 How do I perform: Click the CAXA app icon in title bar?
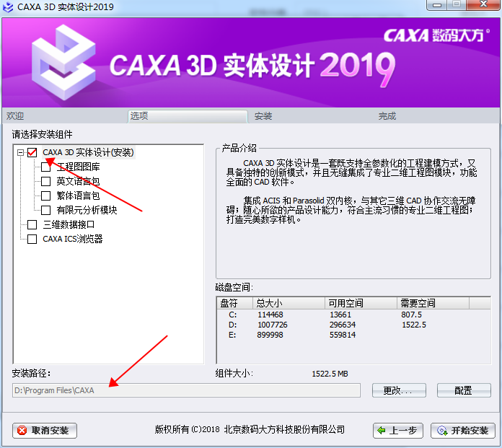[x=8, y=7]
